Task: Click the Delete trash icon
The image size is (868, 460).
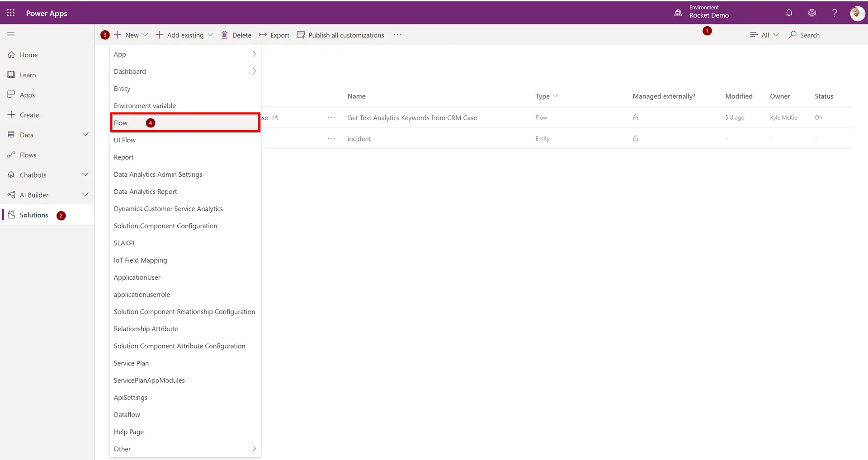Action: (x=225, y=35)
